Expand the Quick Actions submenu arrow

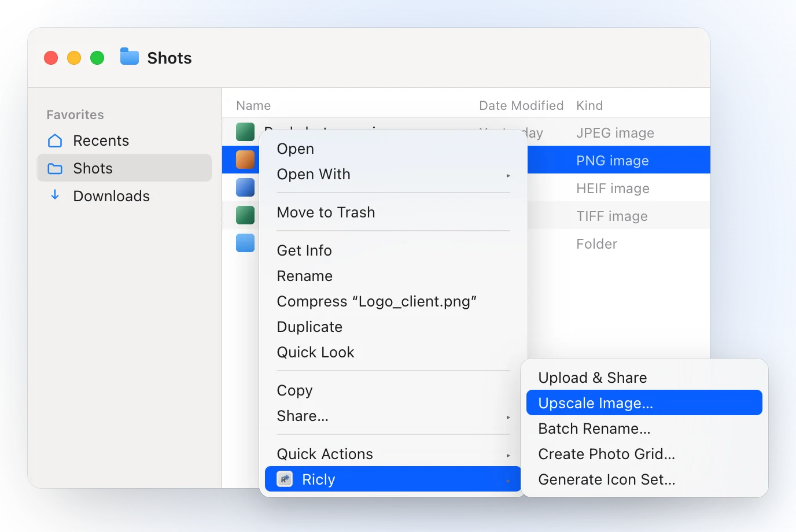(508, 455)
